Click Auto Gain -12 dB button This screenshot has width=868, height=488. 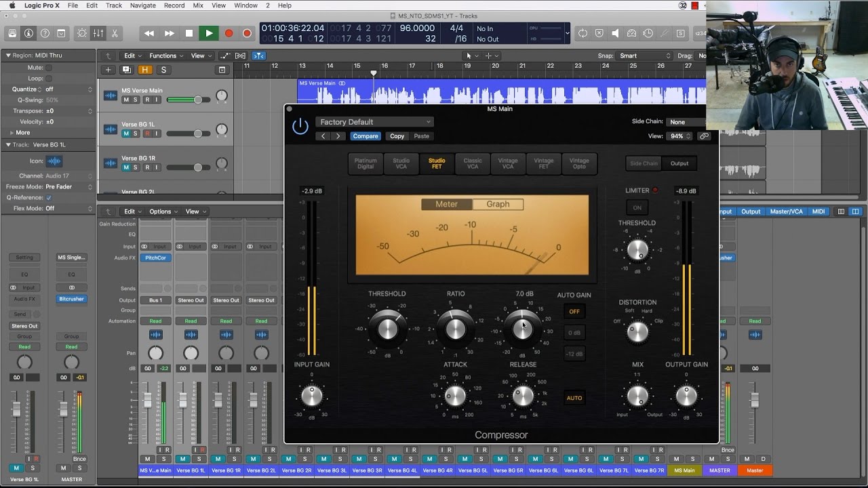tap(574, 354)
